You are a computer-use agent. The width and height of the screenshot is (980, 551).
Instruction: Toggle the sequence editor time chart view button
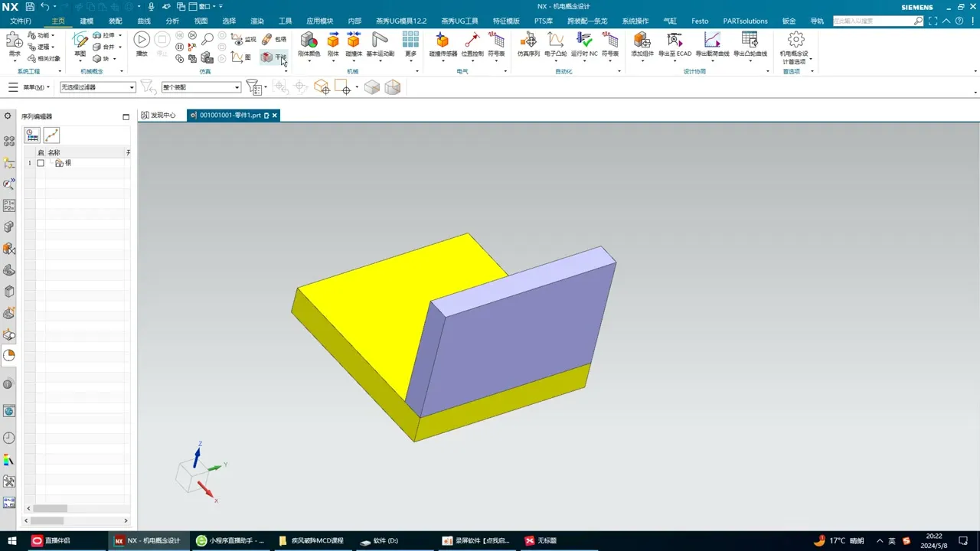[x=33, y=135]
